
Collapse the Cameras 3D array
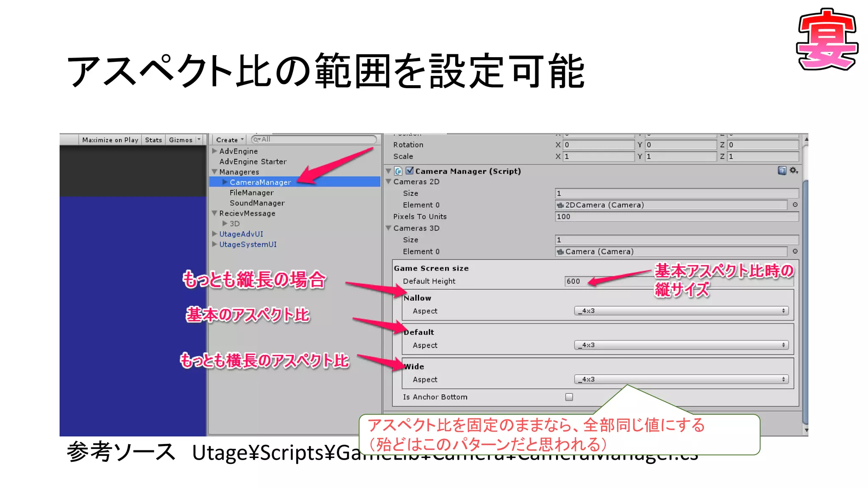coord(388,228)
